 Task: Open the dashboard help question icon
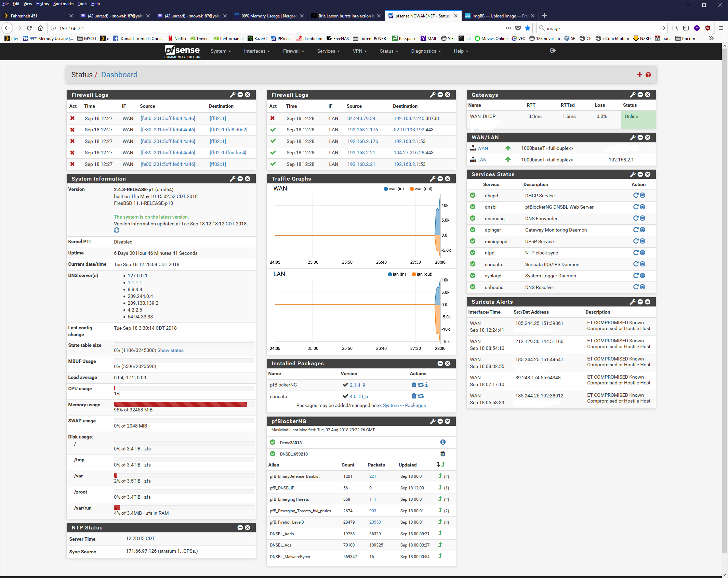[x=648, y=75]
